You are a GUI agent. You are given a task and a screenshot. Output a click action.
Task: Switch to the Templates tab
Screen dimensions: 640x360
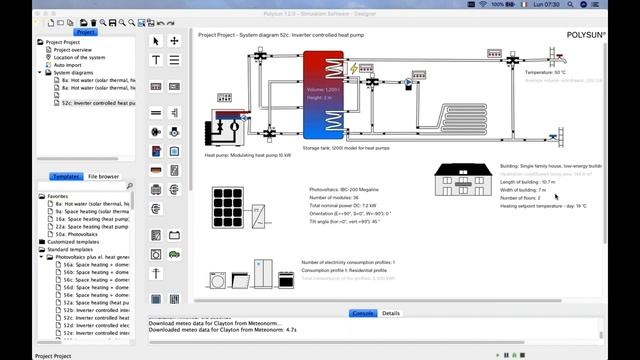click(x=66, y=176)
